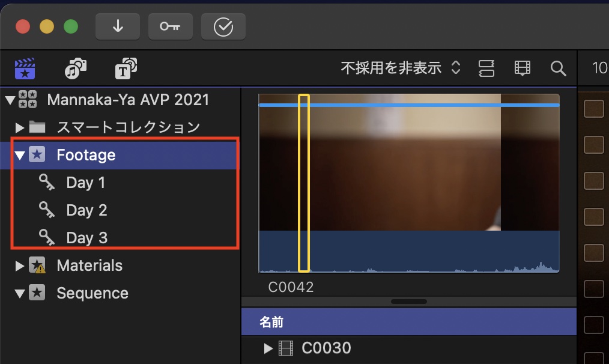Viewport: 609px width, 364px height.
Task: Click the library four-star grid icon
Action: click(27, 100)
